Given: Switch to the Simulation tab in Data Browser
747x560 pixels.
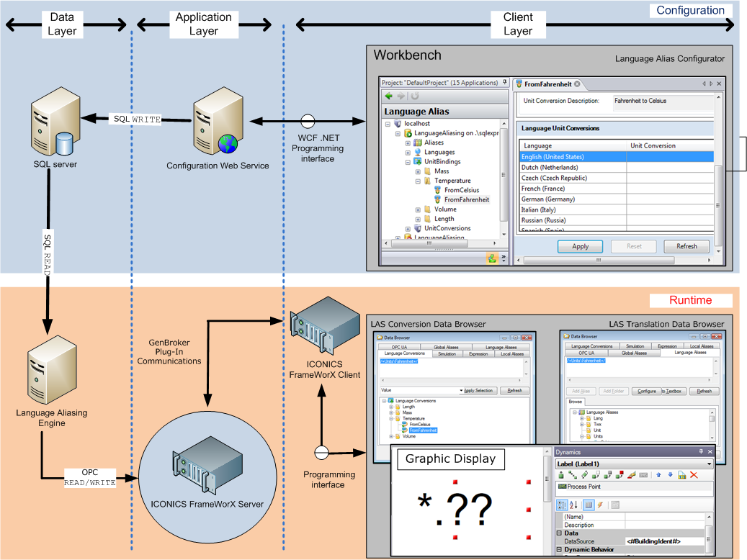Looking at the screenshot, I should 447,353.
